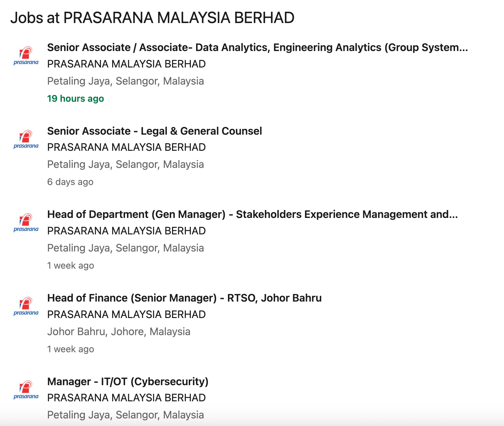Open Senior Associate Data Analytics job title
Screen dimensions: 504x426
(257, 47)
